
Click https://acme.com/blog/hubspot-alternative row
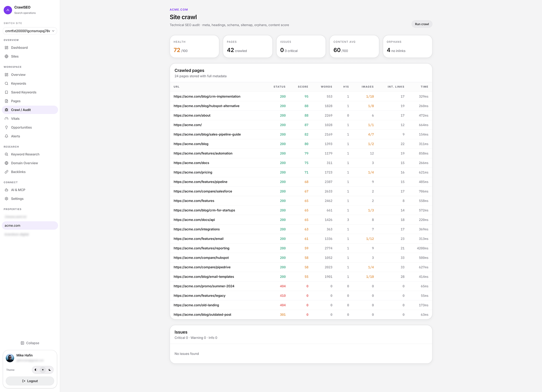(x=301, y=106)
